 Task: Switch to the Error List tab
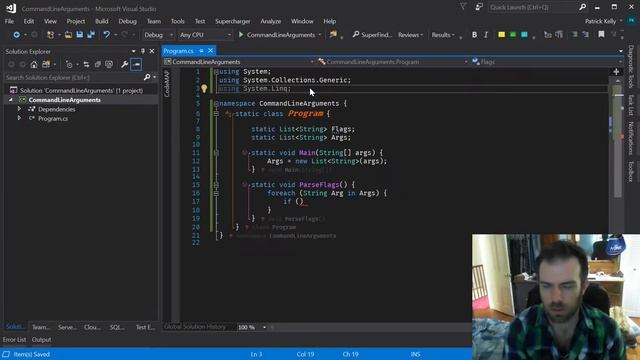(x=14, y=340)
